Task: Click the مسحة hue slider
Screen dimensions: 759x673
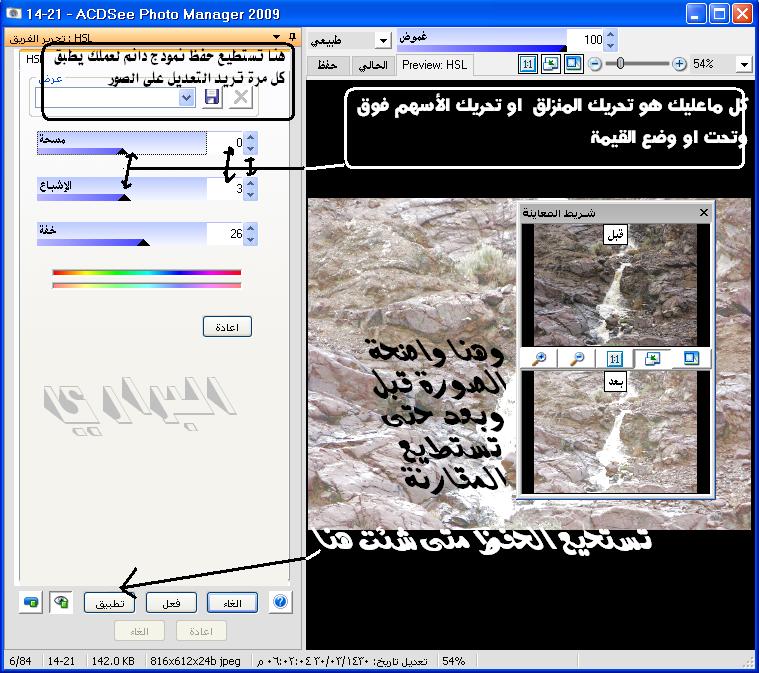Action: point(121,143)
